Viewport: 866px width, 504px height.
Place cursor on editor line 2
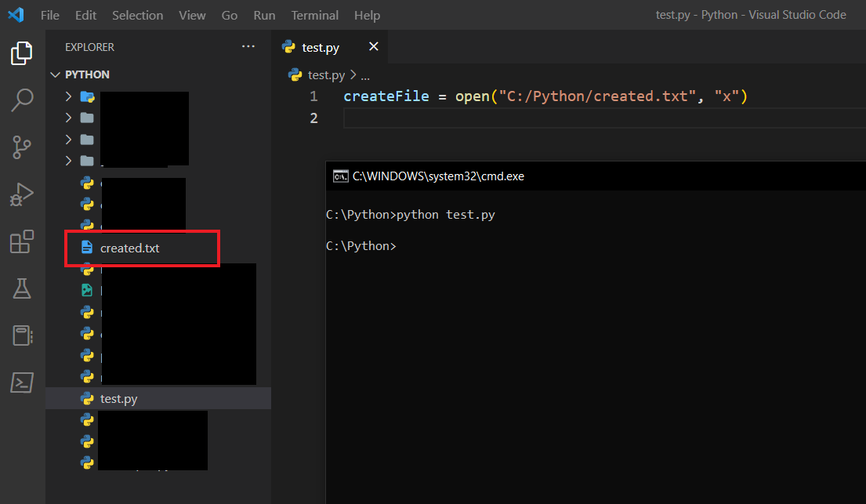[x=549, y=118]
